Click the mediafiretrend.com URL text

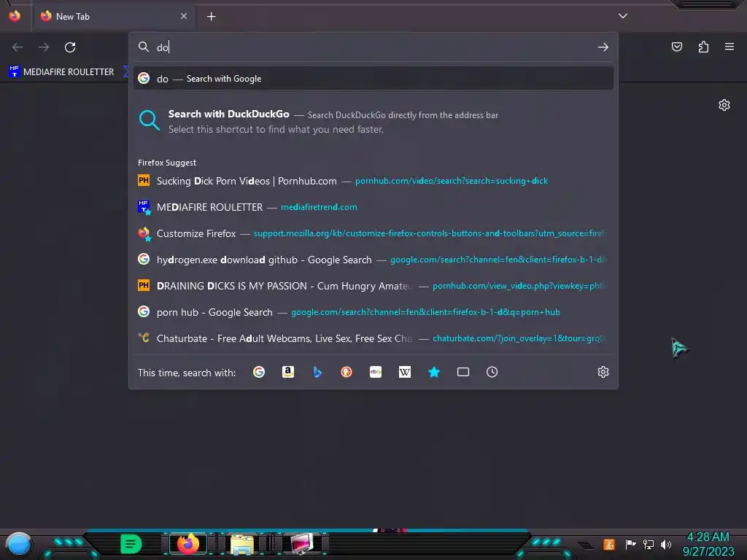click(x=319, y=207)
